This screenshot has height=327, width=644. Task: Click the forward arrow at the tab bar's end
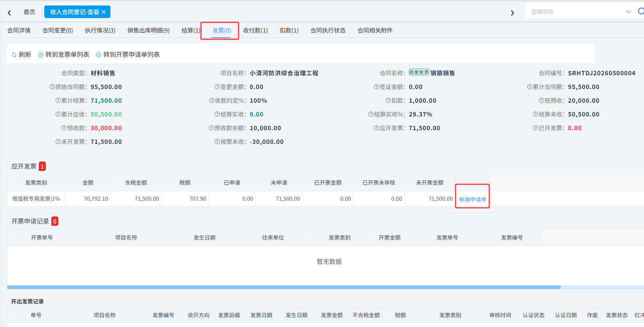[512, 13]
